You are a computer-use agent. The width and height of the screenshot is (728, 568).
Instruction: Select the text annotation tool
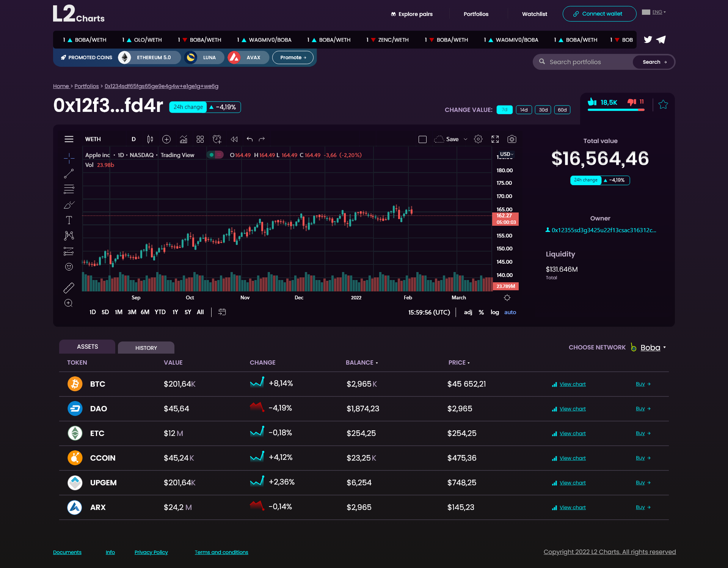point(69,220)
